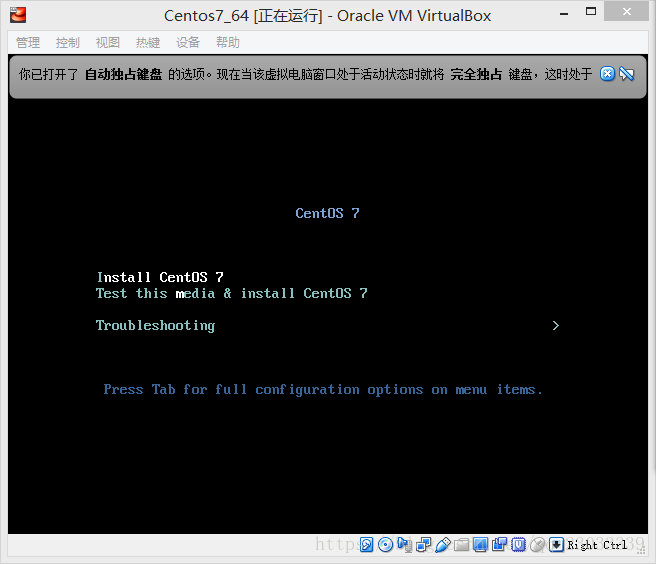Expand Troubleshooting submenu arrow
Image resolution: width=656 pixels, height=564 pixels.
tap(556, 326)
